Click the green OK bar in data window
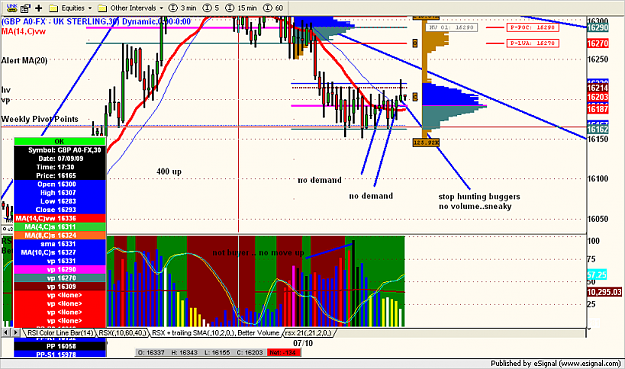The width and height of the screenshot is (625, 369). point(59,141)
